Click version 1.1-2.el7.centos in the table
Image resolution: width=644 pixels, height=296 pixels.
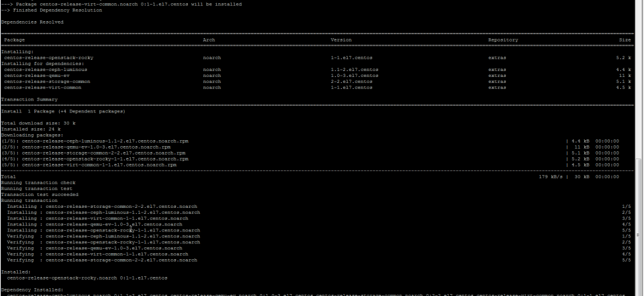point(354,70)
